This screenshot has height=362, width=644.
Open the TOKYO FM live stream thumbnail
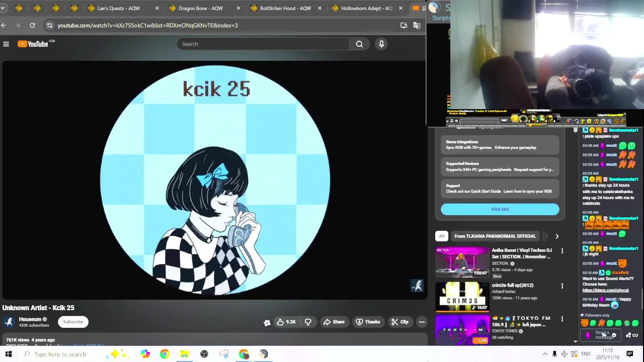[x=462, y=329]
